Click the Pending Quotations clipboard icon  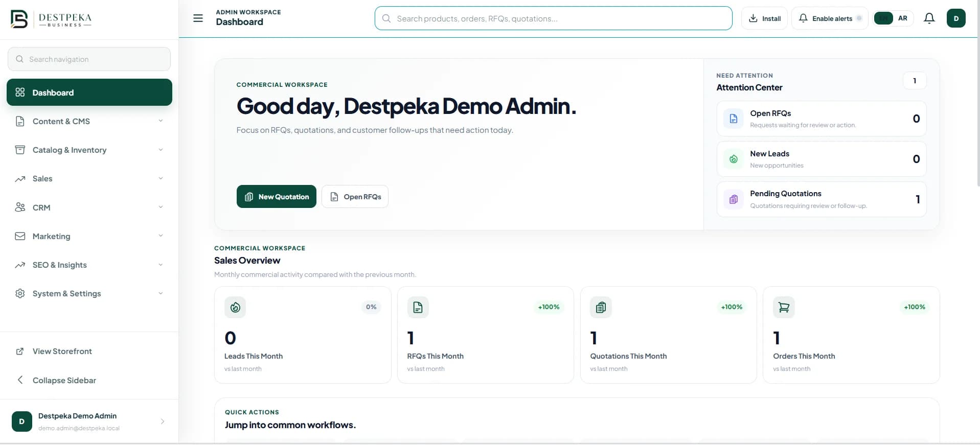click(734, 199)
